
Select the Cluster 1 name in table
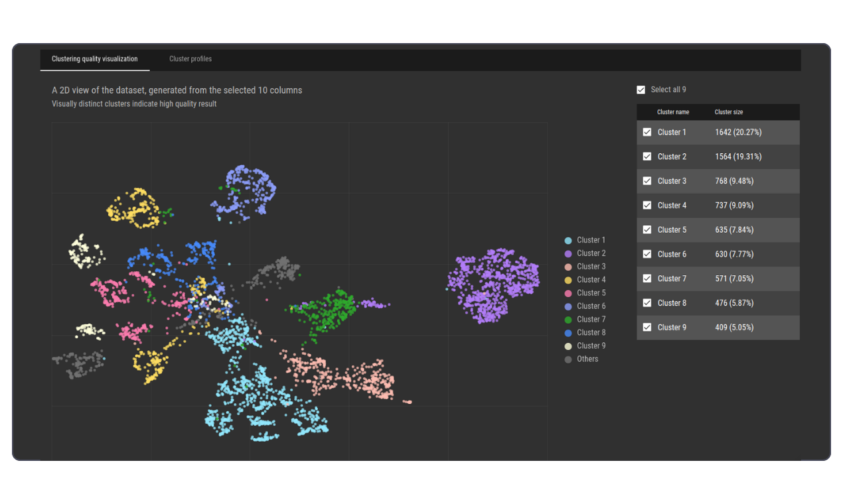coord(672,132)
